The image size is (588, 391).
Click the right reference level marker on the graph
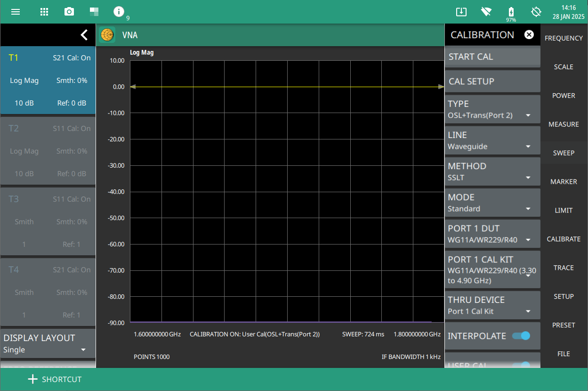441,87
